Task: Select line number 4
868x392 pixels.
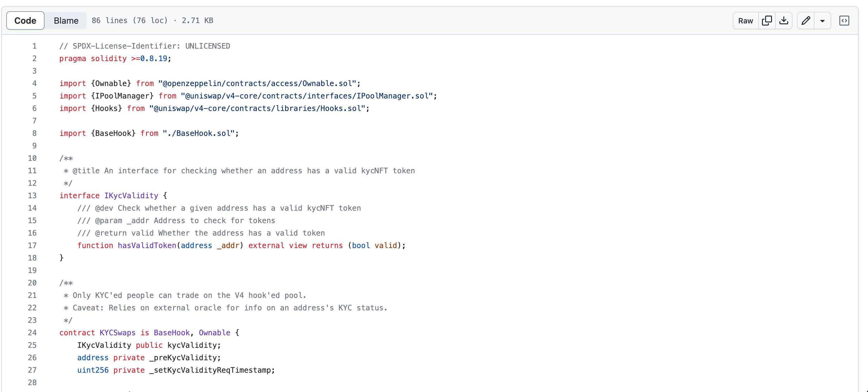Action: [34, 84]
